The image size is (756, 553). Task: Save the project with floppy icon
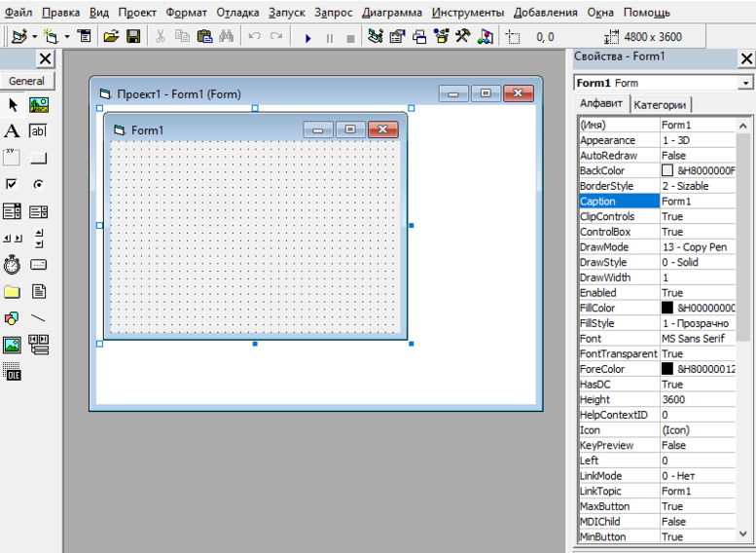[133, 36]
